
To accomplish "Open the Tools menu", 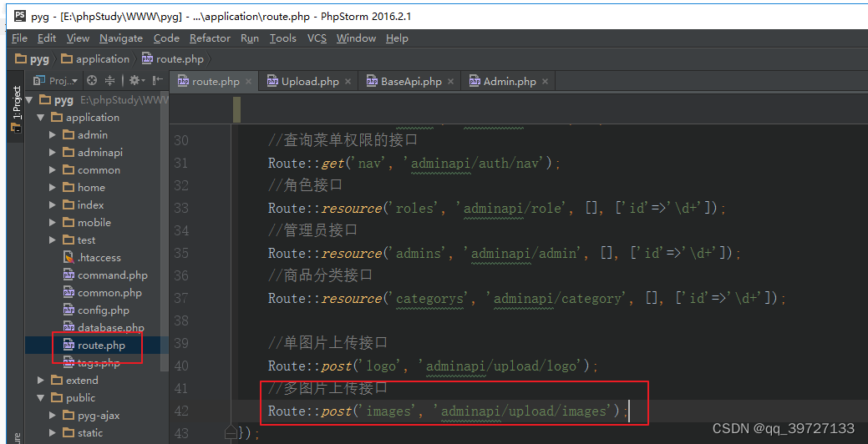I will click(x=283, y=38).
